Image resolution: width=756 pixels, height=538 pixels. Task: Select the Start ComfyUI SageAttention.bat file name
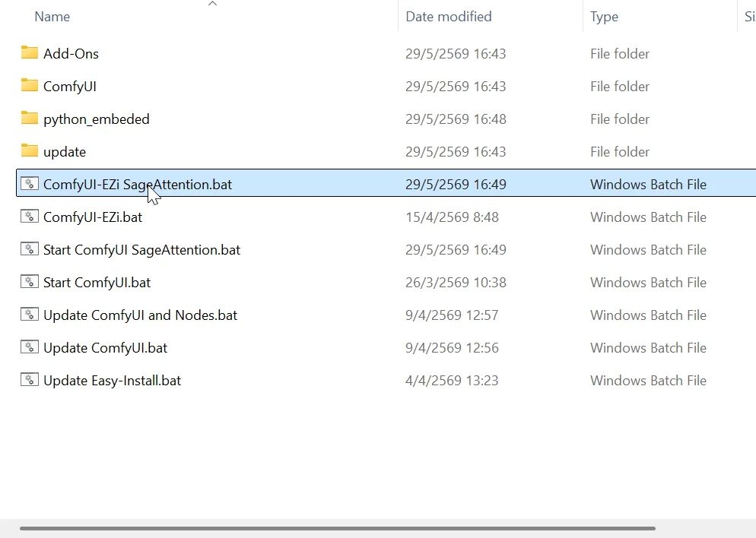[x=141, y=250]
